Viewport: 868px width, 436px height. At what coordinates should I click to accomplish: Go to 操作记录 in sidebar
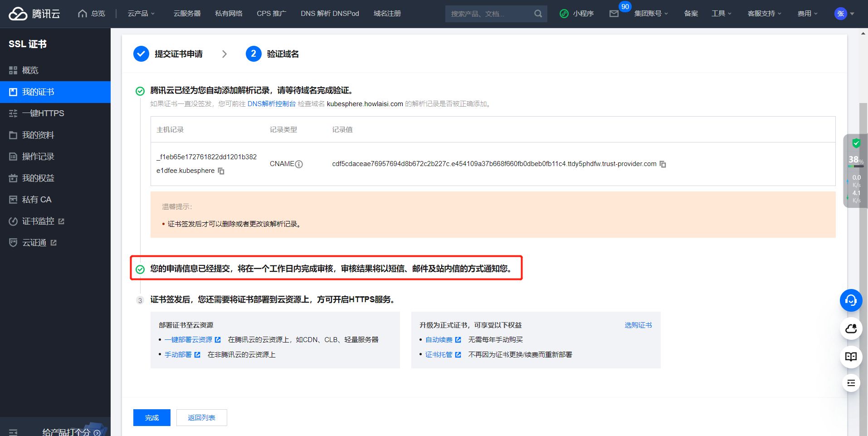[x=38, y=157]
